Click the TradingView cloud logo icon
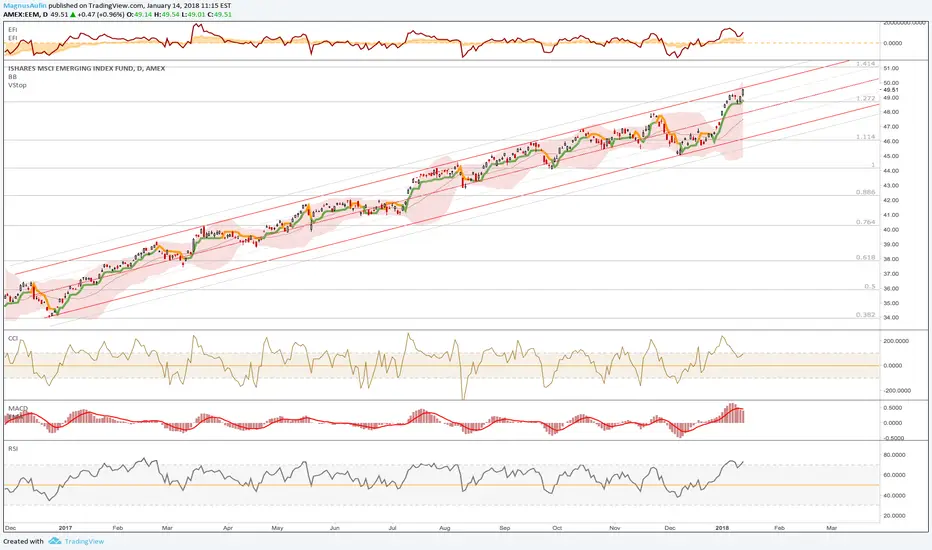The width and height of the screenshot is (932, 550). pyautogui.click(x=55, y=541)
